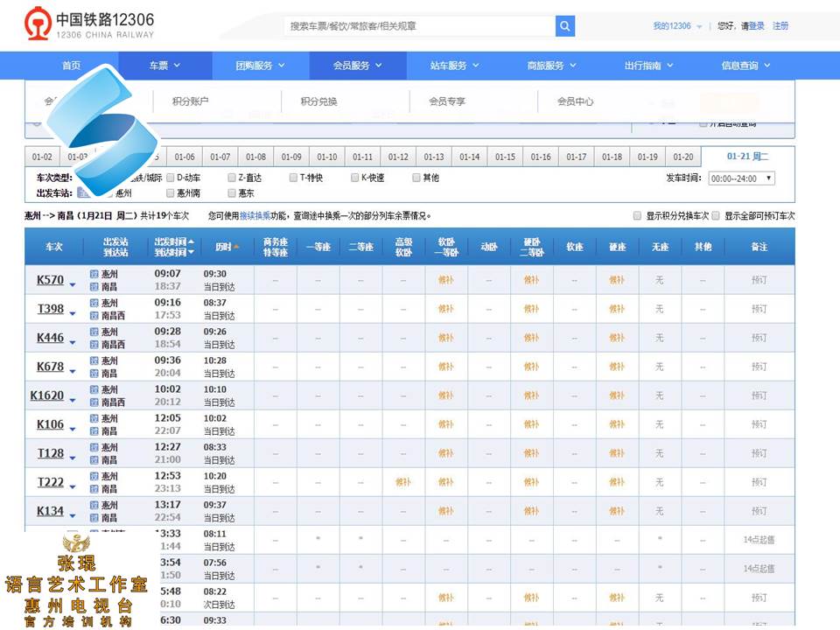Expand stop details arrow beside T222

coord(73,487)
